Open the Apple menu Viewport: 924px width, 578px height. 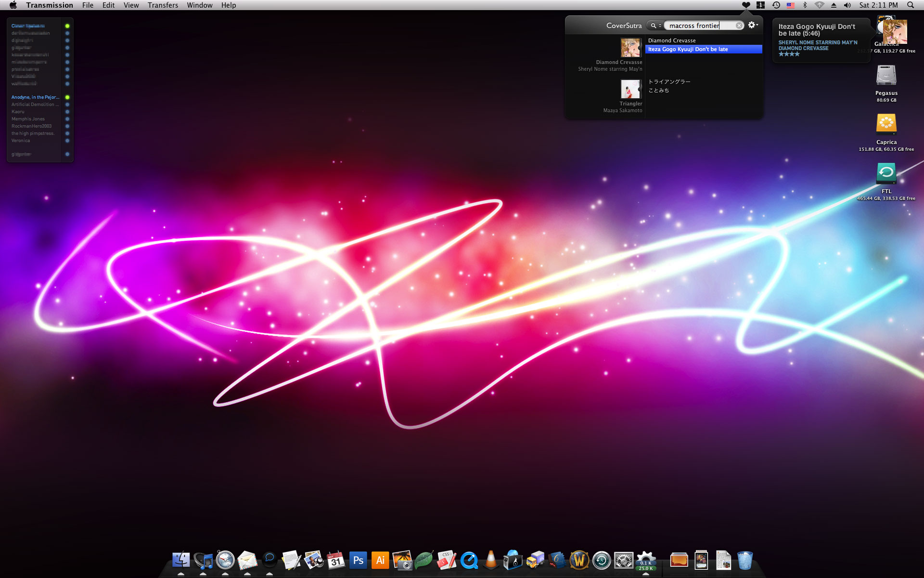(13, 5)
